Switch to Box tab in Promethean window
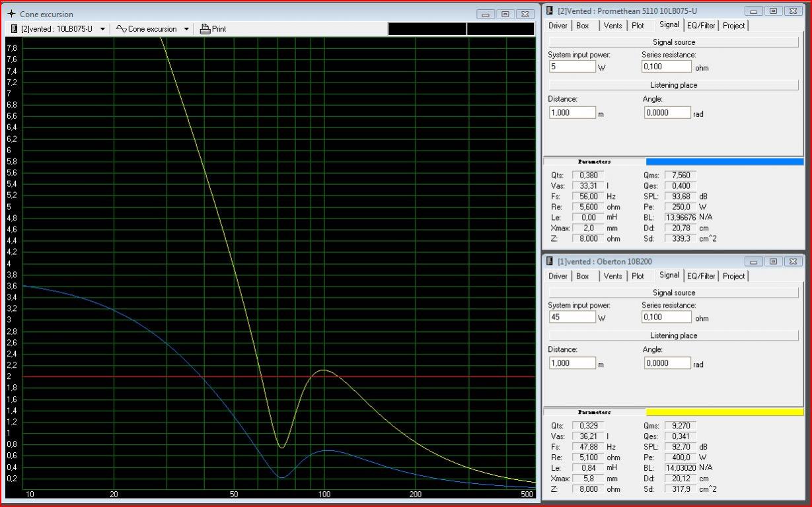The height and width of the screenshot is (507, 812). (x=582, y=26)
